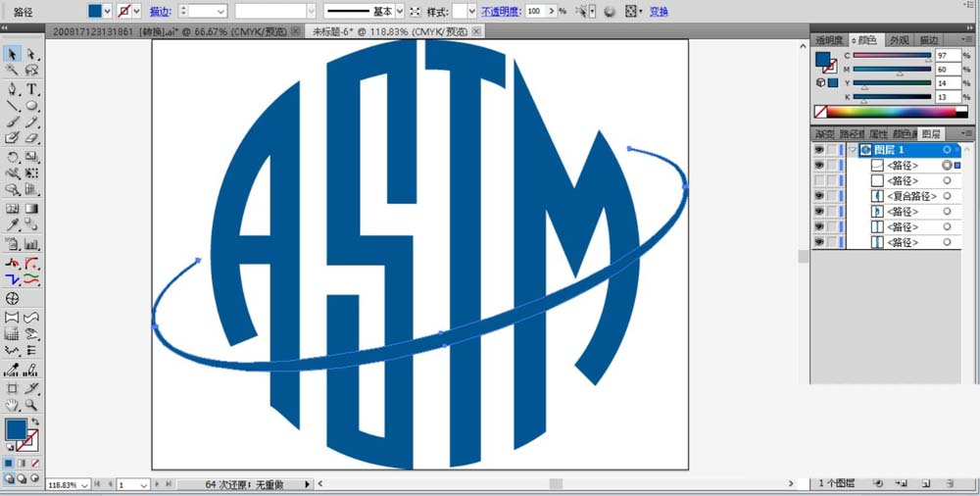Screen dimensions: 980x496
Task: Open the control bar fill color dropdown
Action: point(108,11)
